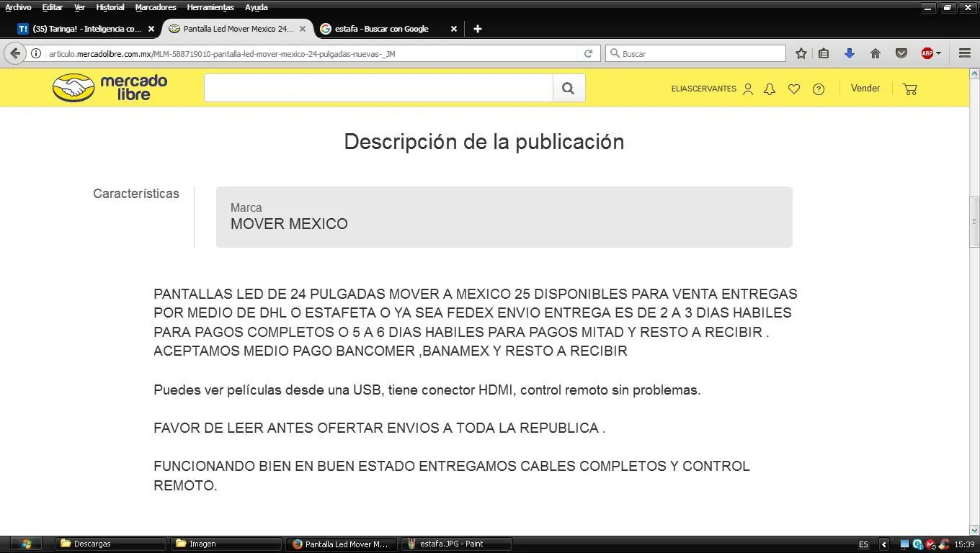Open the shopping cart icon
This screenshot has width=980, height=553.
point(910,89)
